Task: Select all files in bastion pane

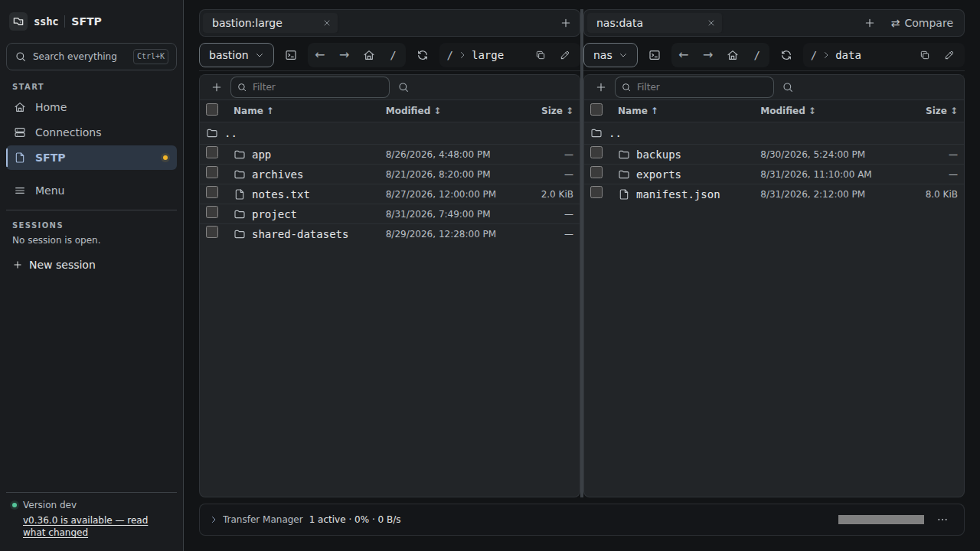Action: tap(212, 109)
